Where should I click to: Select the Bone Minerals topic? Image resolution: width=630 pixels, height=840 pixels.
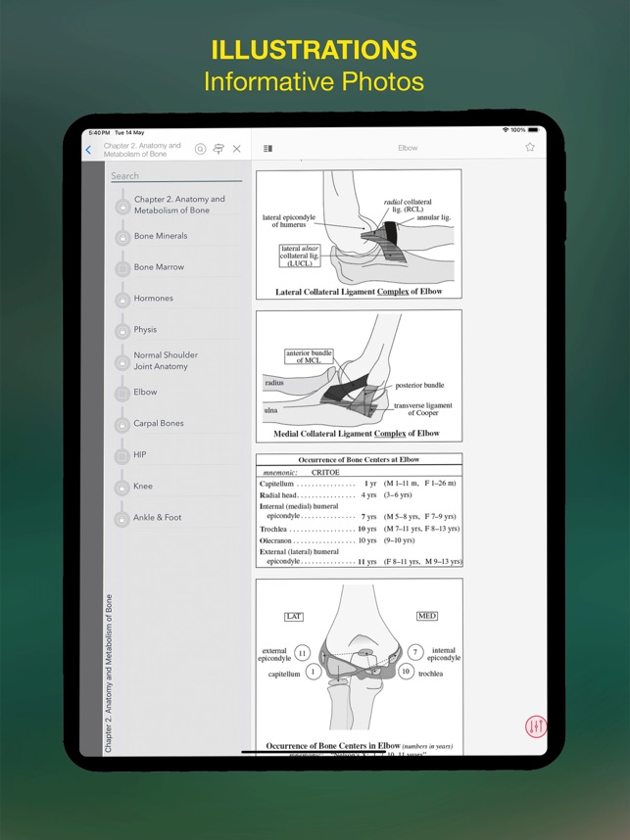(x=161, y=236)
